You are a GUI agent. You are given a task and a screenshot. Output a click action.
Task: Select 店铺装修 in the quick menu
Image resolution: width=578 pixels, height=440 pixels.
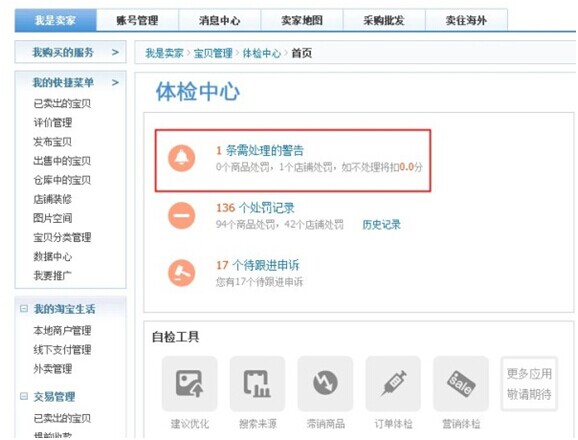click(x=52, y=199)
